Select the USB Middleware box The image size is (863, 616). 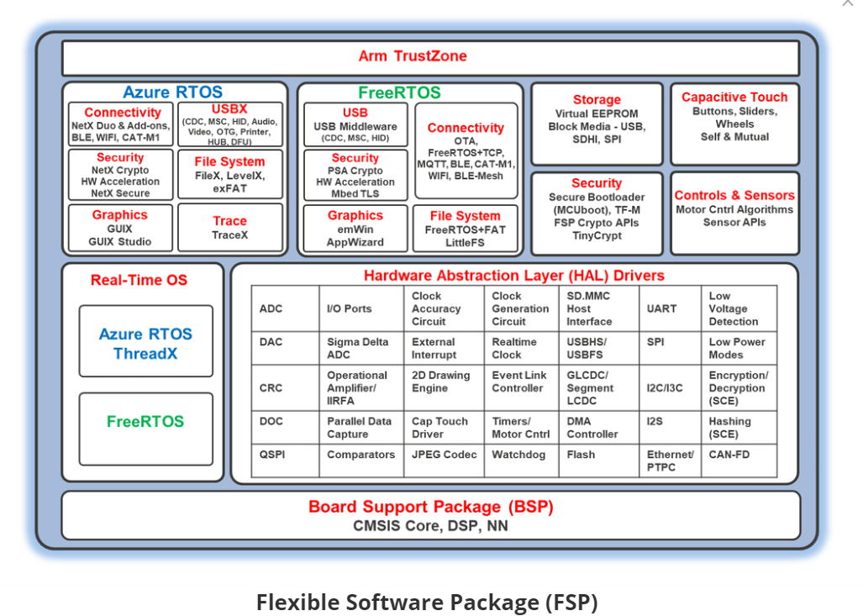point(355,125)
